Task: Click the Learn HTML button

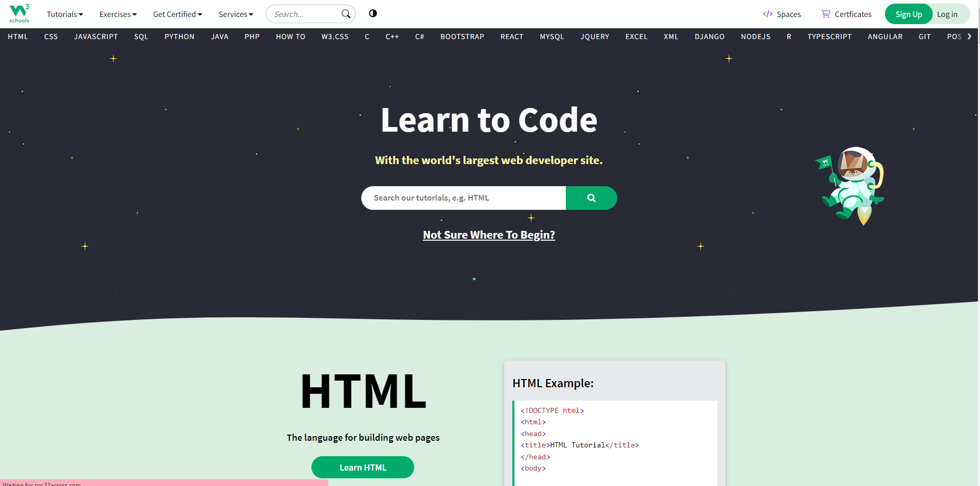Action: 362,467
